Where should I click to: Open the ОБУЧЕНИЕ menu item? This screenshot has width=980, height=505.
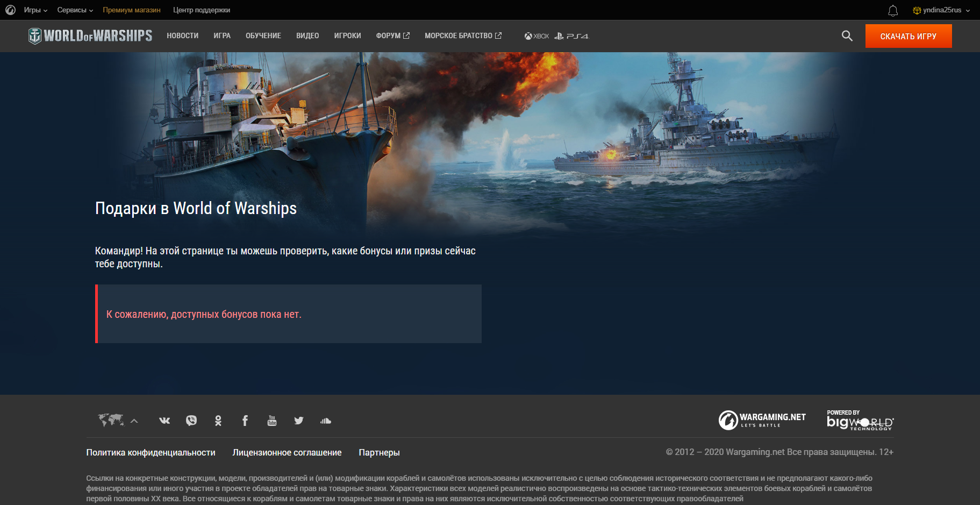point(263,36)
